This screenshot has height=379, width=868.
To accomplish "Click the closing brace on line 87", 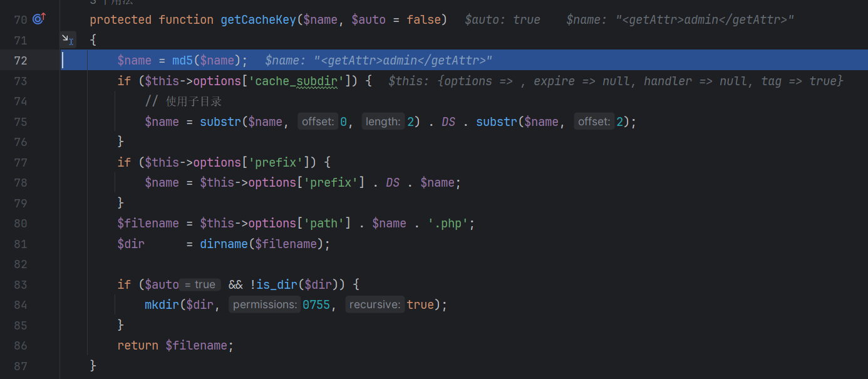I will click(x=93, y=365).
